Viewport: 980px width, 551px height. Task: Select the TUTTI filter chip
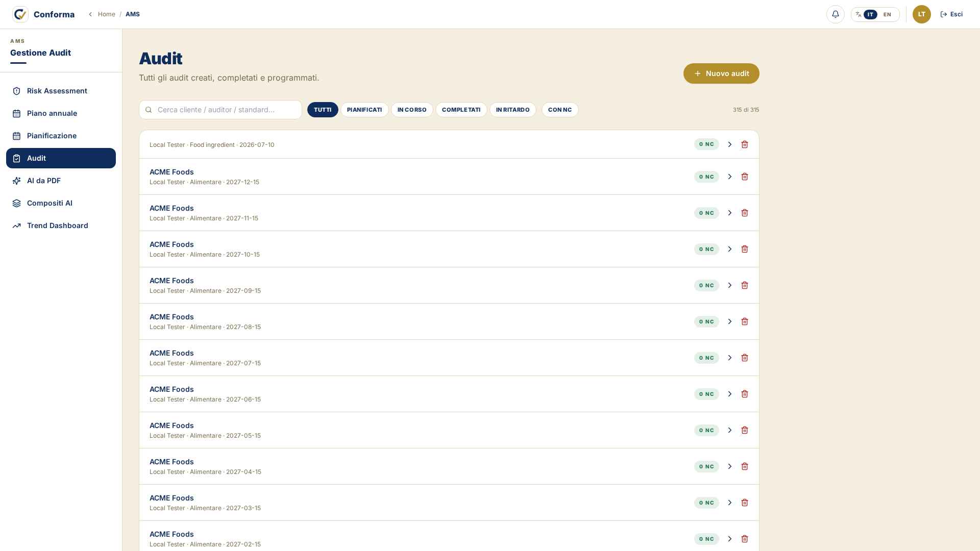(x=323, y=110)
